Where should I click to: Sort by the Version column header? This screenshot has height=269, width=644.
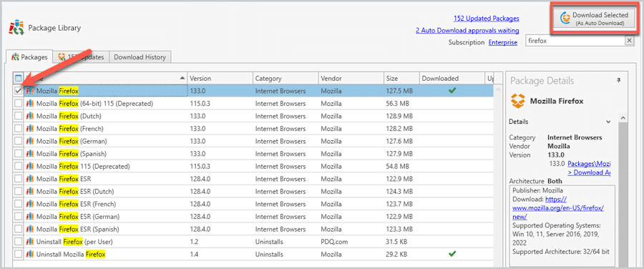click(x=220, y=78)
